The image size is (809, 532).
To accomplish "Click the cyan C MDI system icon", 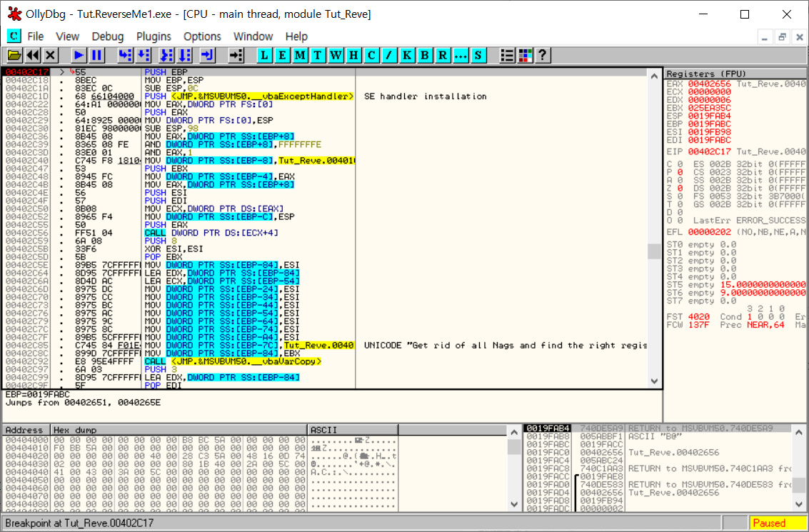I will pos(14,36).
